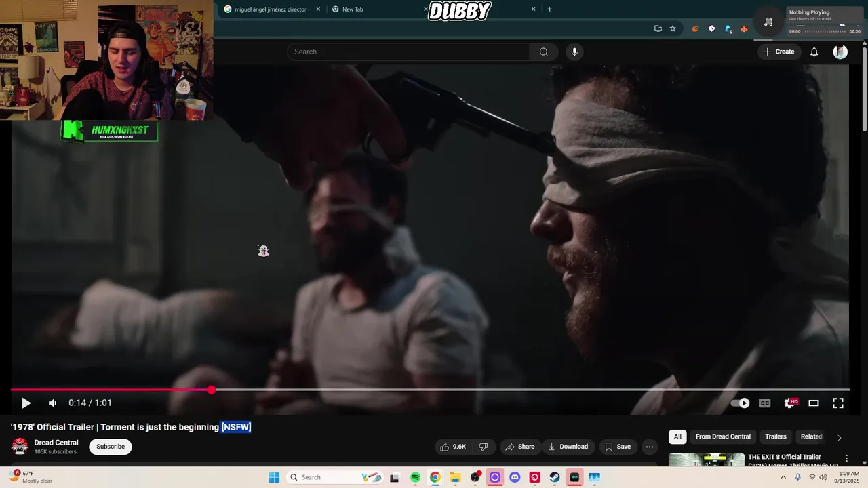868x488 pixels.
Task: Select the From Dread Central chip
Action: click(723, 437)
